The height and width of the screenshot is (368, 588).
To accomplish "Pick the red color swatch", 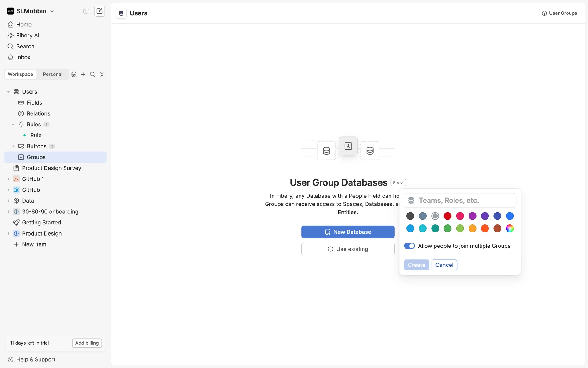I will click(x=447, y=216).
